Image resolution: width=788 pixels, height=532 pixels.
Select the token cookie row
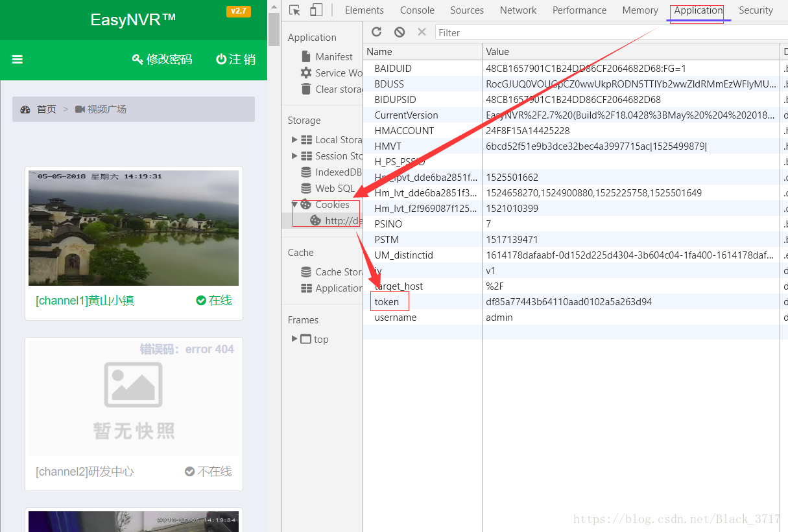pos(575,302)
